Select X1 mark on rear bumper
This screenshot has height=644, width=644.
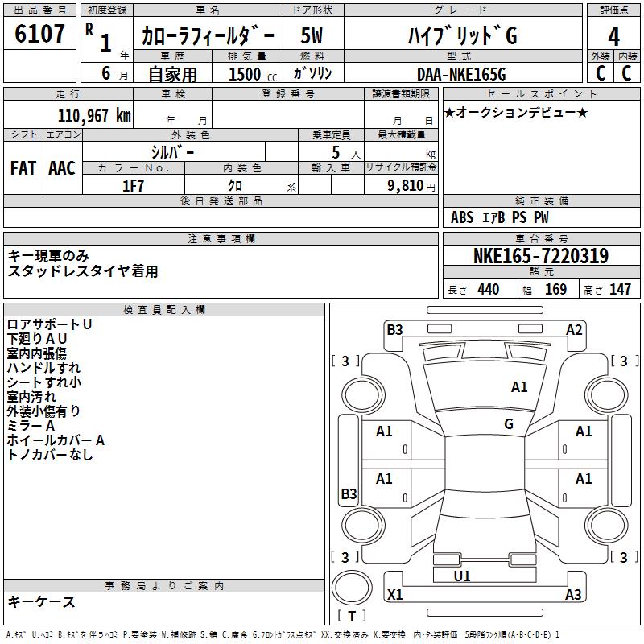[x=394, y=594]
